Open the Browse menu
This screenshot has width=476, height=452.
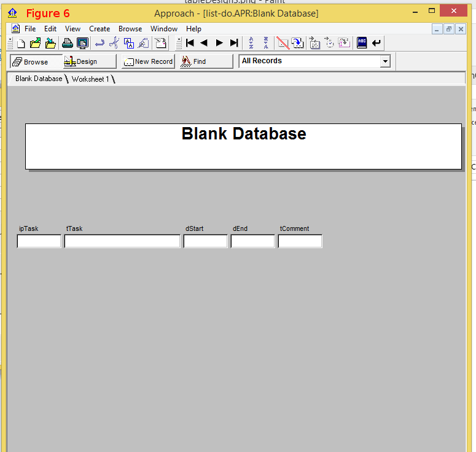tap(130, 29)
